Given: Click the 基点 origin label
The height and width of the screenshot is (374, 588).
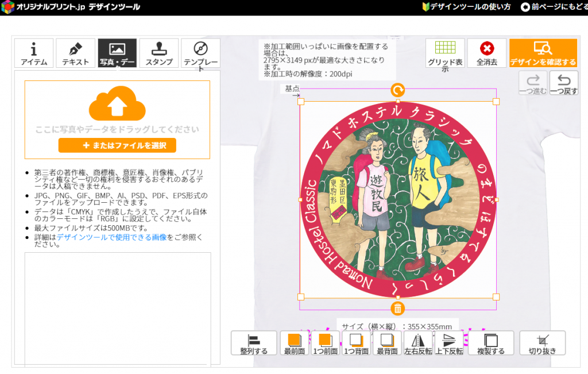Looking at the screenshot, I should point(292,88).
